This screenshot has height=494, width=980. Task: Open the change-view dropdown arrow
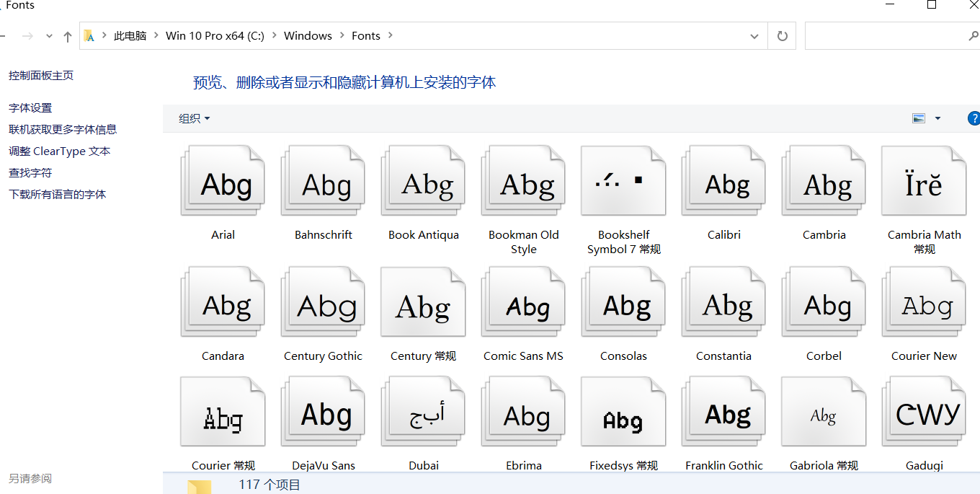point(937,118)
